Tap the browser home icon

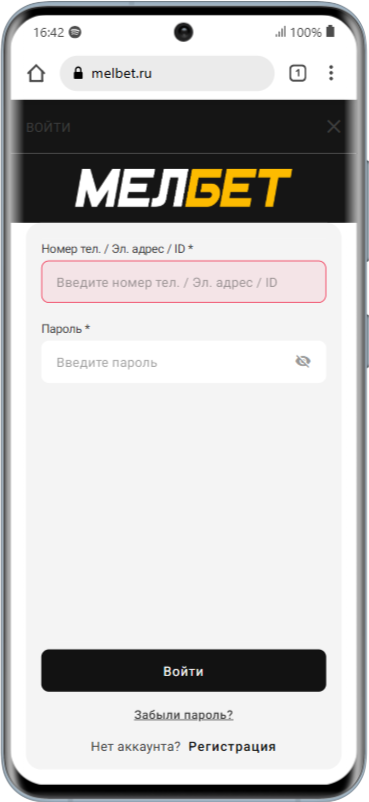click(36, 74)
